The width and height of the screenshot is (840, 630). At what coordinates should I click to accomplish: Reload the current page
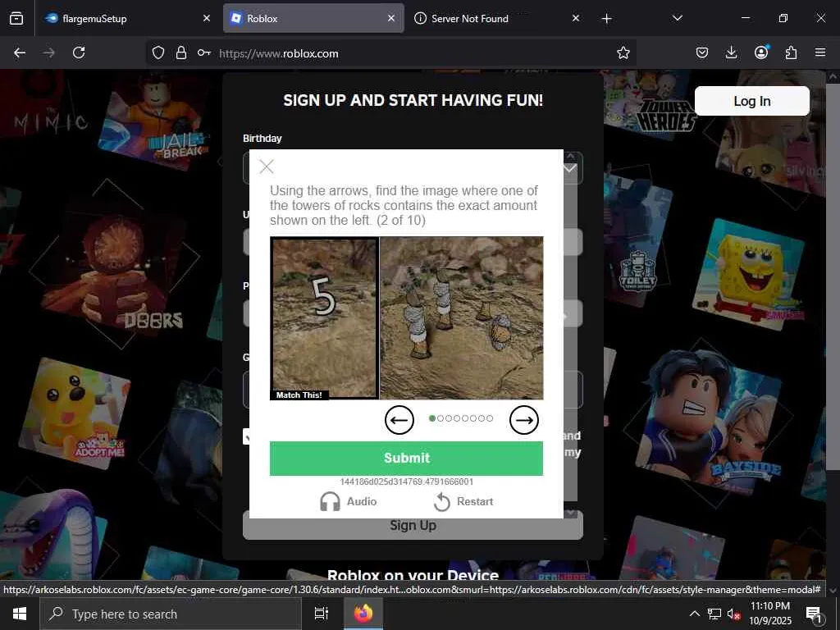click(x=79, y=52)
